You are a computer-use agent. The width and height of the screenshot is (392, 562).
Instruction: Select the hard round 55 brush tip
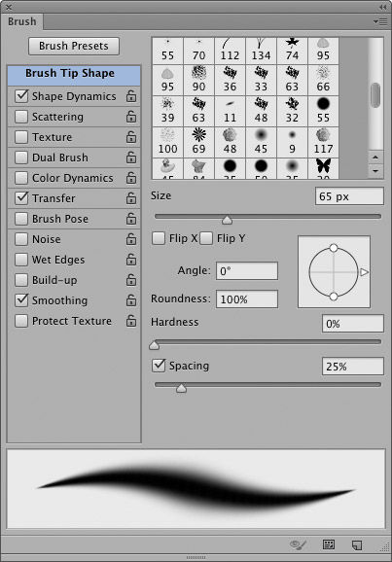[323, 111]
